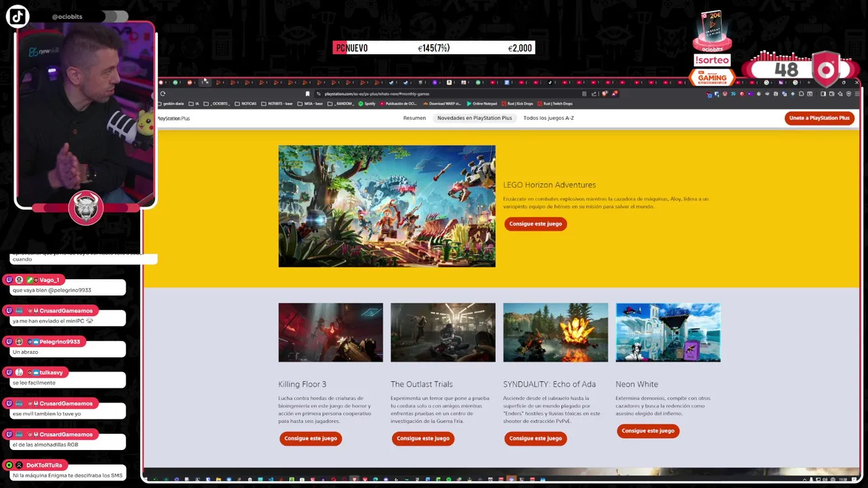The height and width of the screenshot is (488, 868).
Task: Click 'Consigue este juego' under Neon White
Action: (648, 430)
